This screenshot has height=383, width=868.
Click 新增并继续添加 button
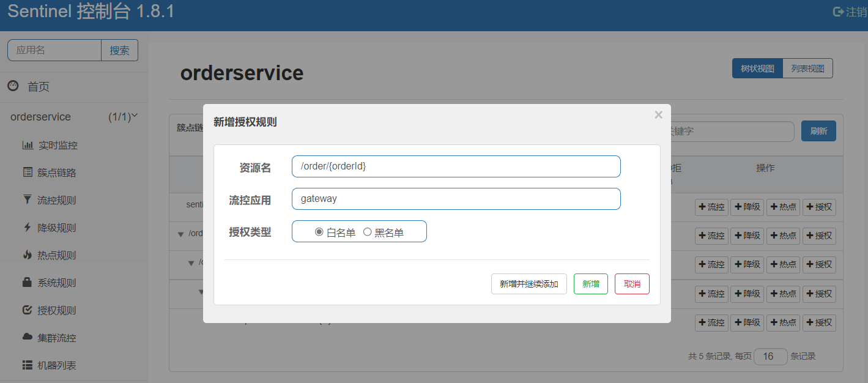click(x=529, y=284)
